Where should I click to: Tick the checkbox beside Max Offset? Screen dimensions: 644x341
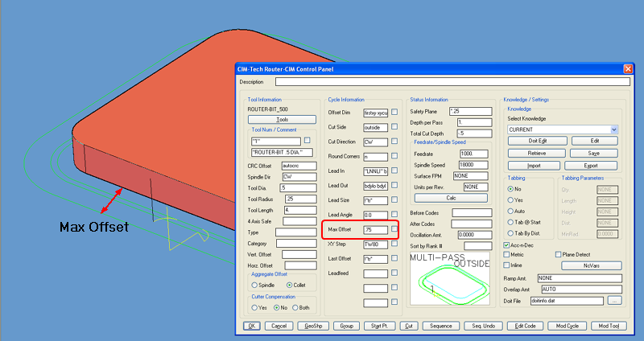point(394,229)
